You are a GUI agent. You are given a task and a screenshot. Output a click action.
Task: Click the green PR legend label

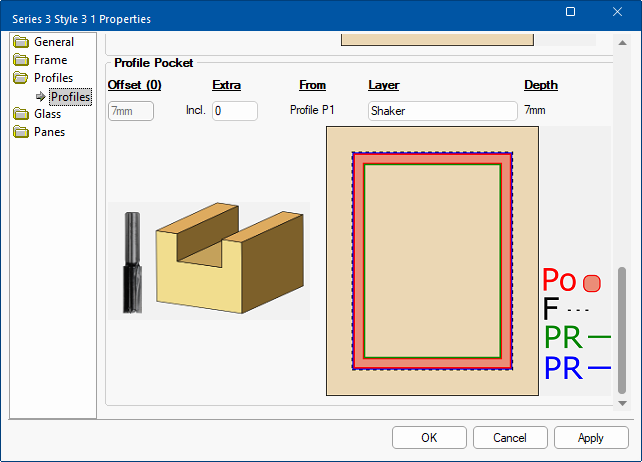point(563,337)
